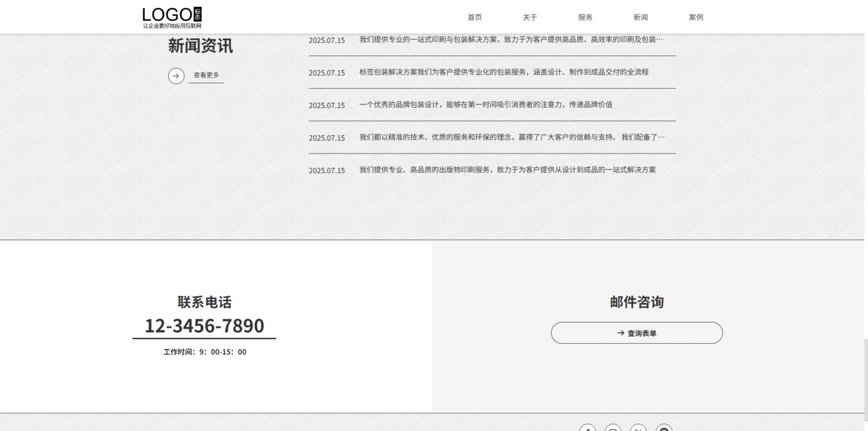Click the 联系电话 heading
The width and height of the screenshot is (868, 431).
click(205, 302)
